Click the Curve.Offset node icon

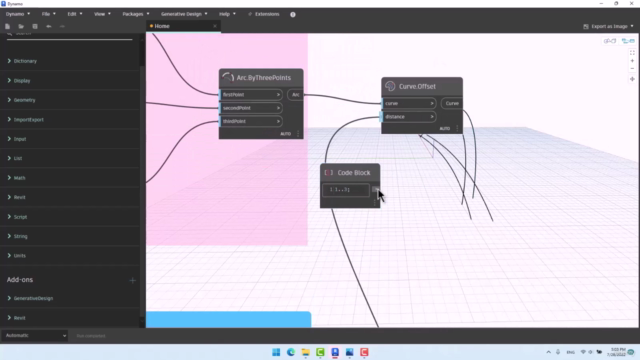pyautogui.click(x=390, y=86)
